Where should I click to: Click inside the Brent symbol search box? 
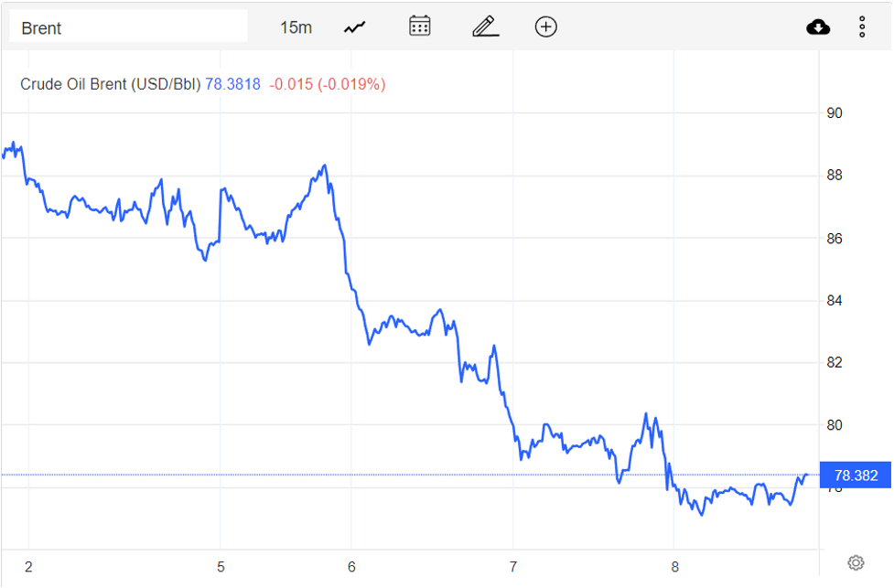tap(128, 27)
